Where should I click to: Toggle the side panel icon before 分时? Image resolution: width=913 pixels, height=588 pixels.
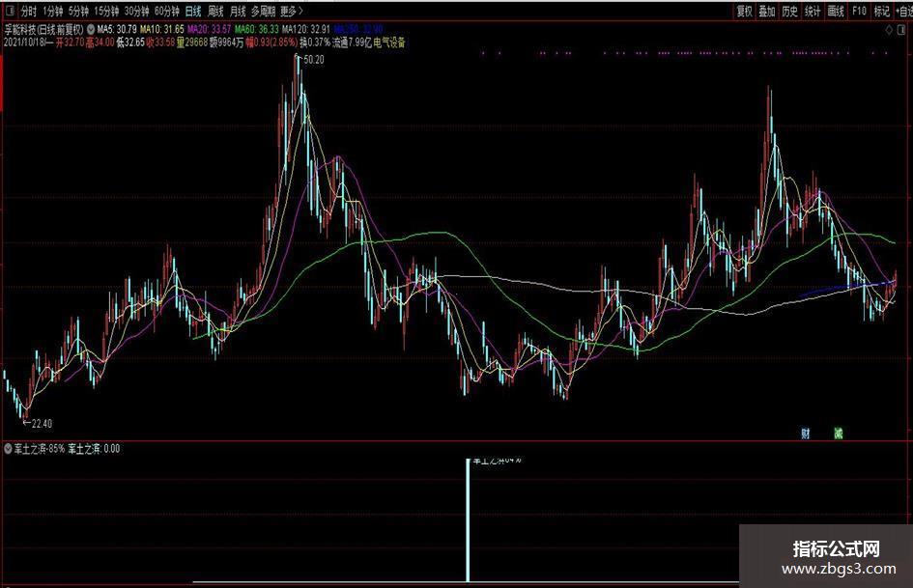10,10
